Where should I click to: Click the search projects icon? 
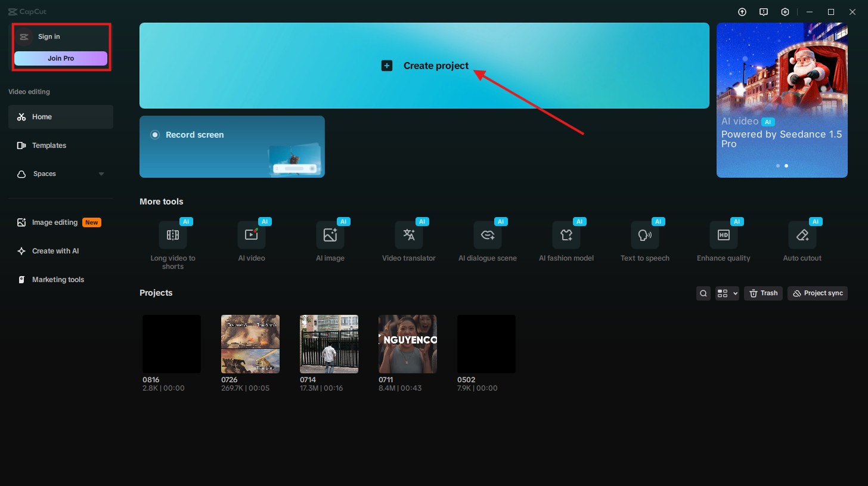(703, 293)
